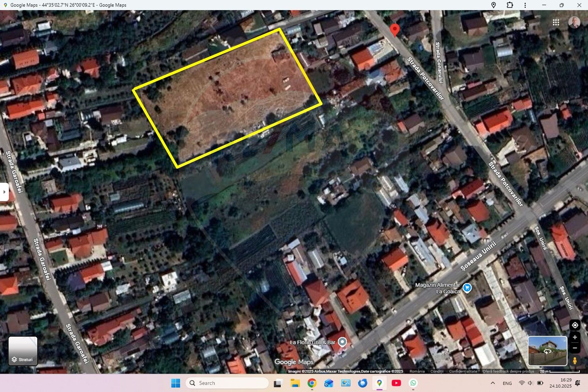The width and height of the screenshot is (588, 392).
Task: Center map on your current location
Action: click(x=575, y=325)
